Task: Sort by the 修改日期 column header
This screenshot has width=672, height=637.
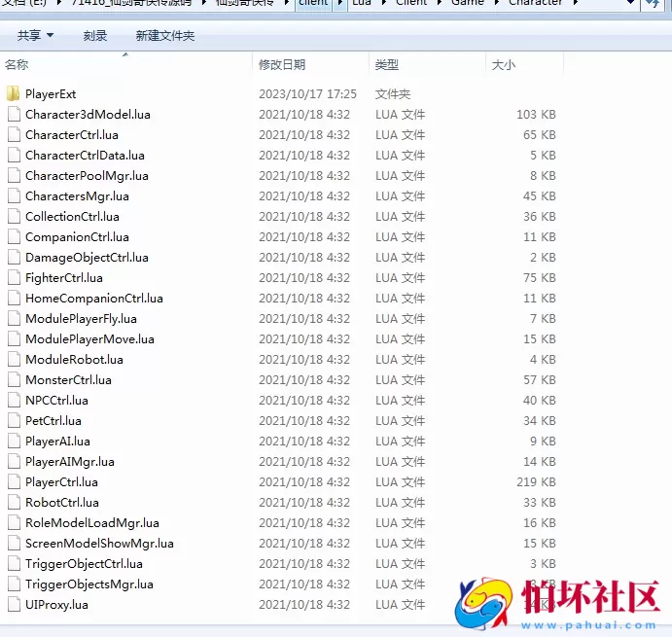Action: click(x=282, y=65)
